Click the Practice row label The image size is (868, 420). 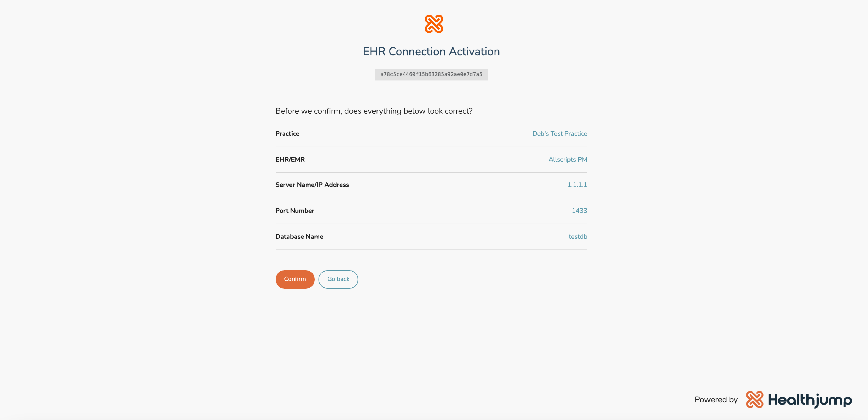287,134
